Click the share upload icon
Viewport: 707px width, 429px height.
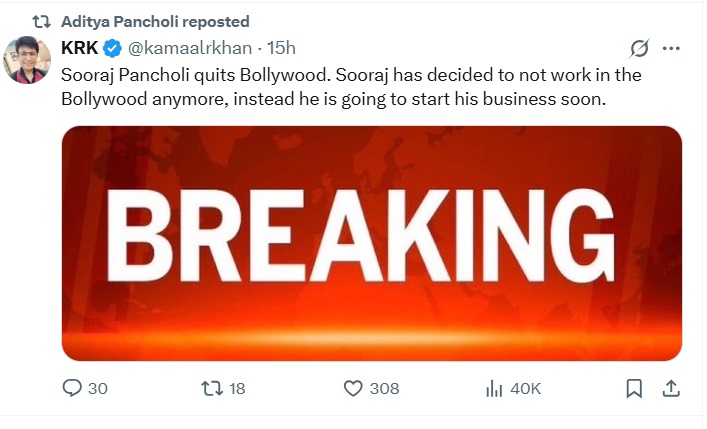pyautogui.click(x=671, y=389)
